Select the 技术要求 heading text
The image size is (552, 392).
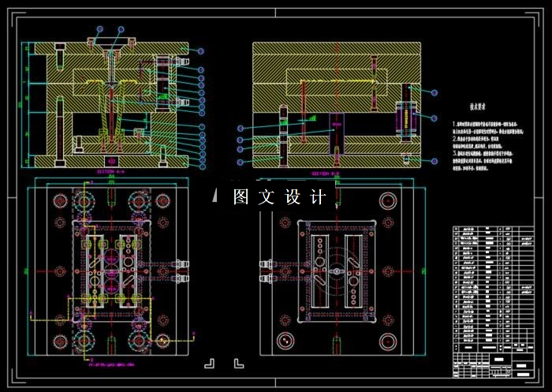[477, 107]
